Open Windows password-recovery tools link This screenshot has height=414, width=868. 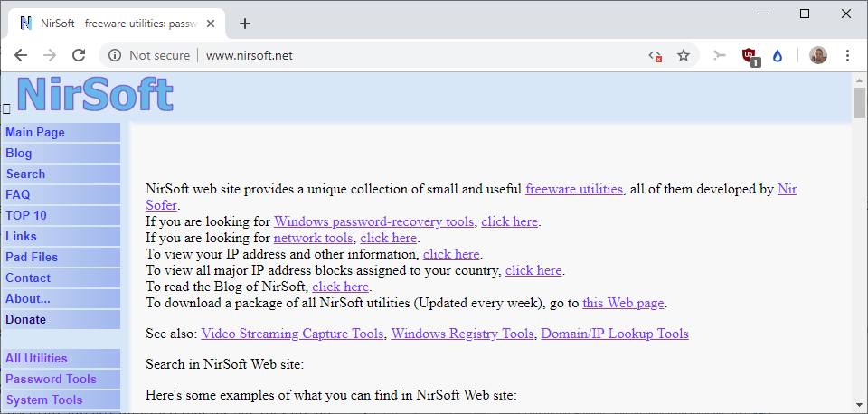point(373,222)
